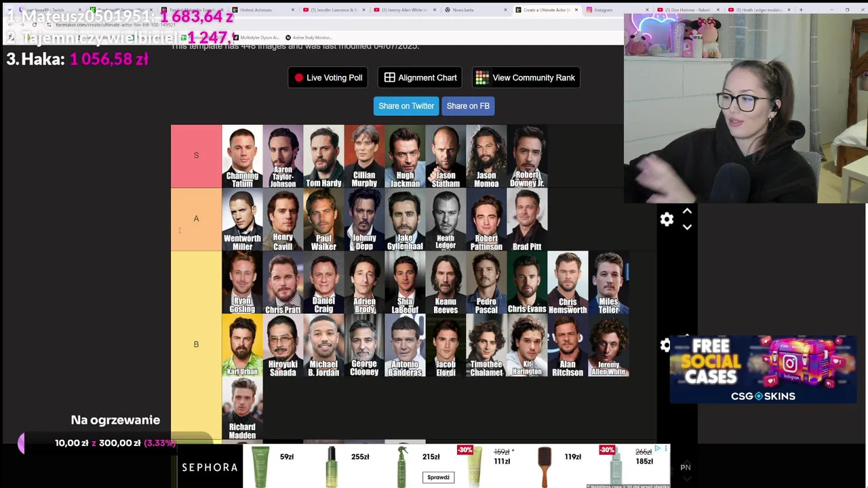Click colored grid icon of Community Rank
Screen dimensions: 868x488
pos(481,78)
